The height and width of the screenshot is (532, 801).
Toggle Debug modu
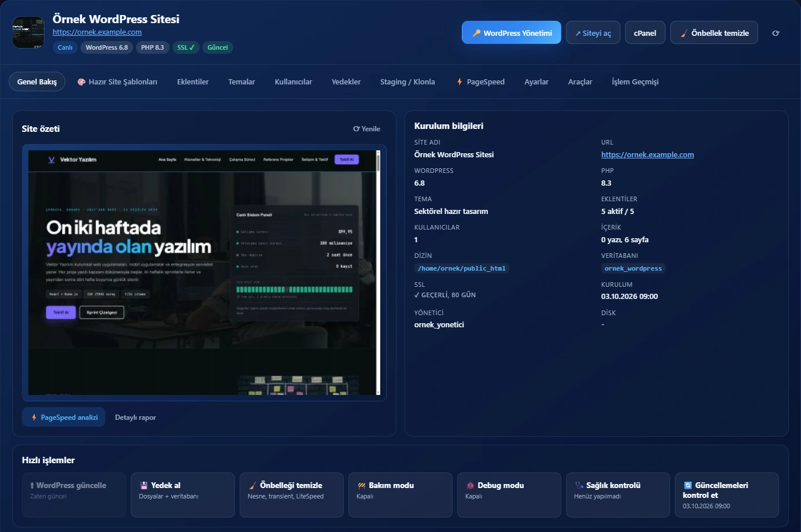[509, 495]
